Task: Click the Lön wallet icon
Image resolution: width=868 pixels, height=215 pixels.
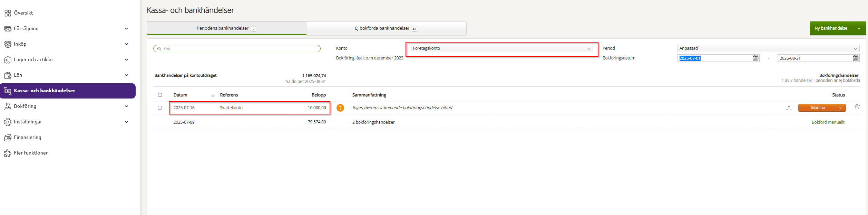Action: point(8,75)
